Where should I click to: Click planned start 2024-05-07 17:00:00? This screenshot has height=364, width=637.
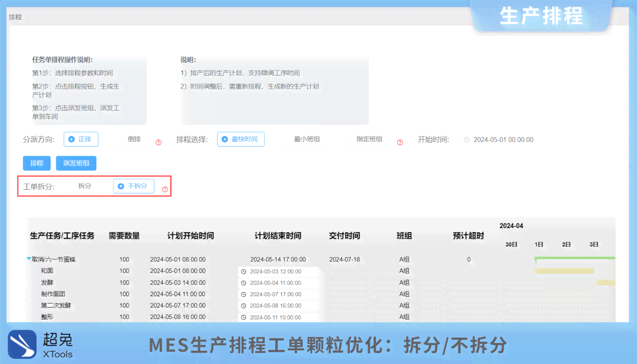(178, 305)
